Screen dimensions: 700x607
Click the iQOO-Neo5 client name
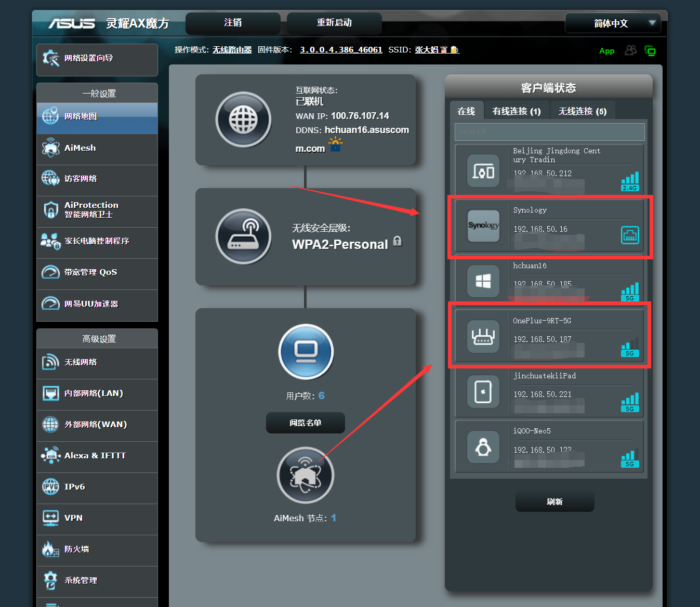click(x=532, y=431)
